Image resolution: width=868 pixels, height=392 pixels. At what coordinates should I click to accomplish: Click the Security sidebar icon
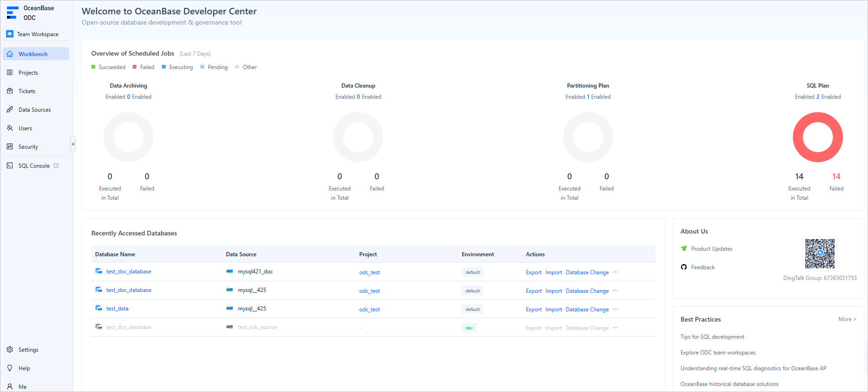click(x=10, y=147)
